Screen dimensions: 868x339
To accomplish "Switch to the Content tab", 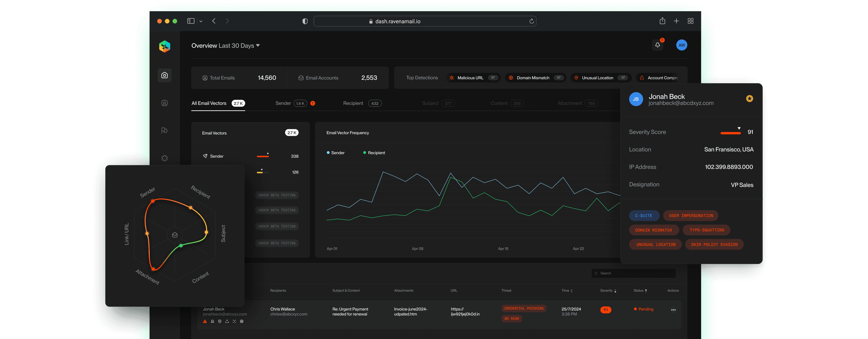I will (507, 104).
